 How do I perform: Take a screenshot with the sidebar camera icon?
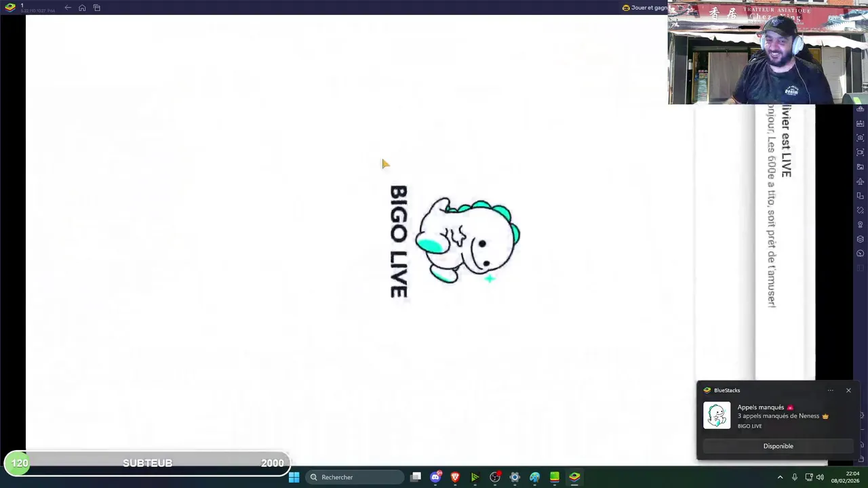tap(860, 138)
